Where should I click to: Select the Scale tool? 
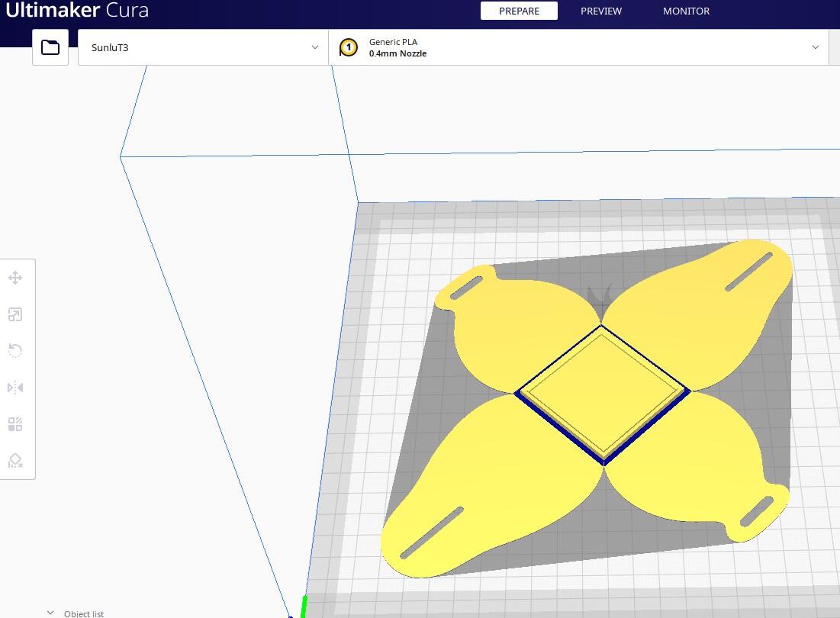15,314
